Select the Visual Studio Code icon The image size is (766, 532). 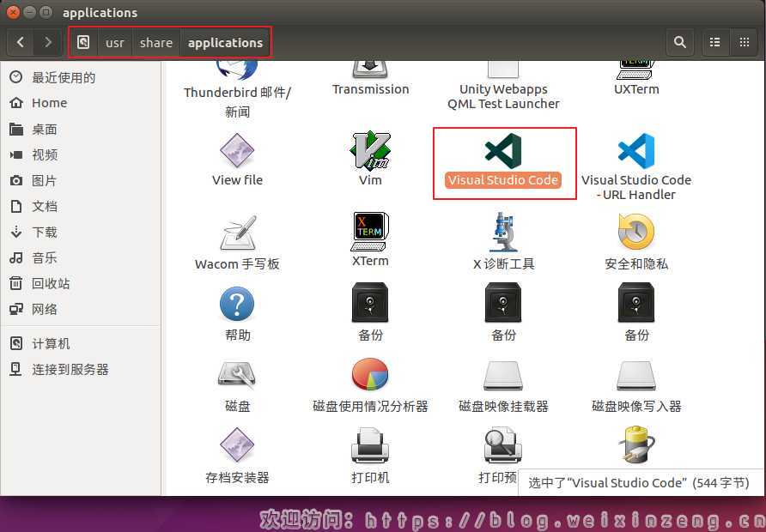point(503,151)
